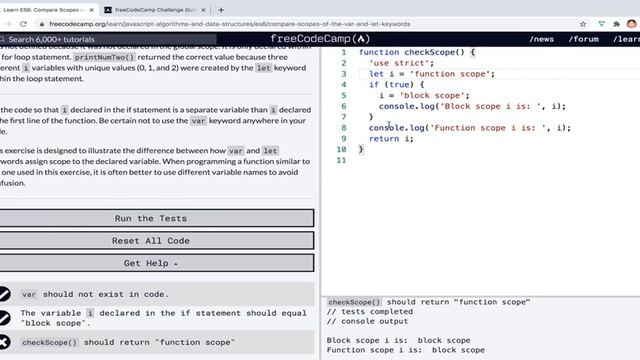Click the passed icon beside 'block scope' test

tap(4, 318)
